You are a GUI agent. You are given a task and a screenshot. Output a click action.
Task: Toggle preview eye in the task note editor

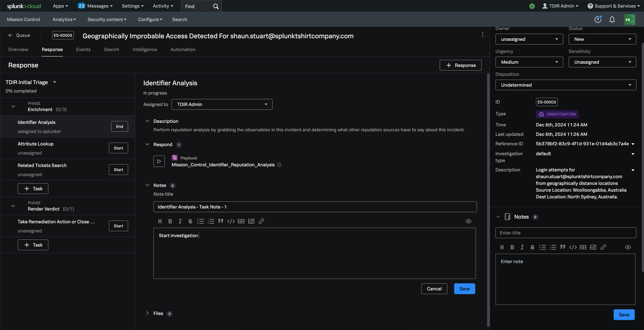pos(468,221)
